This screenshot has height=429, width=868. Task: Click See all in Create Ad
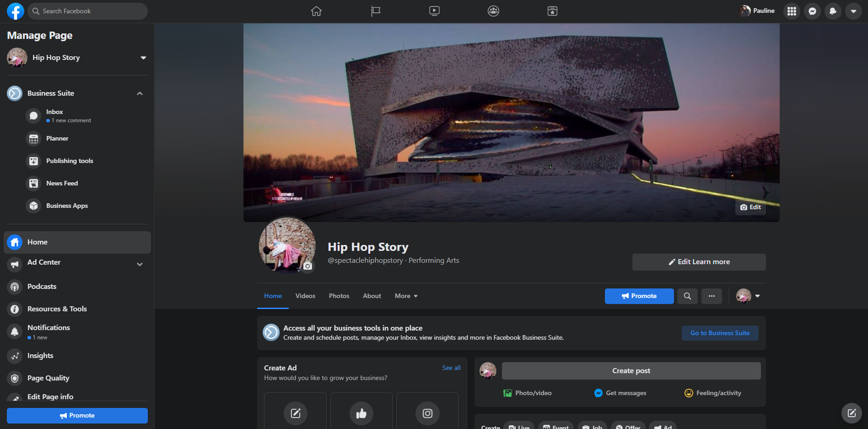coord(451,368)
